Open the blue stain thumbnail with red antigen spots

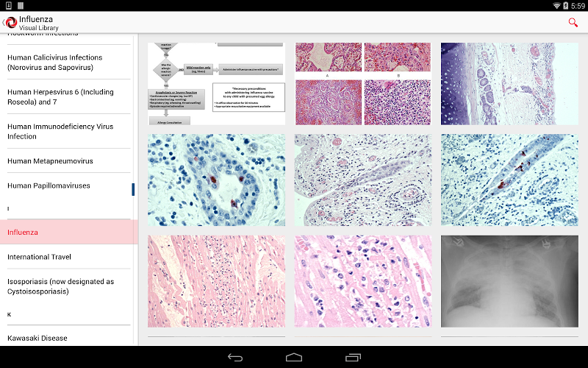click(x=509, y=180)
